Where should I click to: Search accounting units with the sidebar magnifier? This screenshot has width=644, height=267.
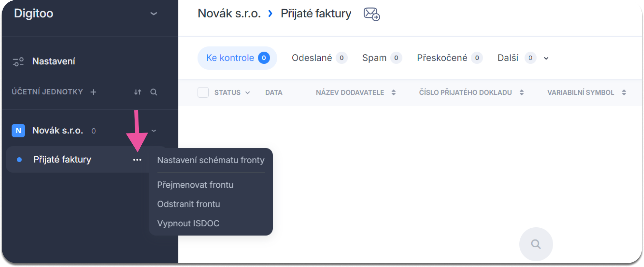tap(154, 92)
